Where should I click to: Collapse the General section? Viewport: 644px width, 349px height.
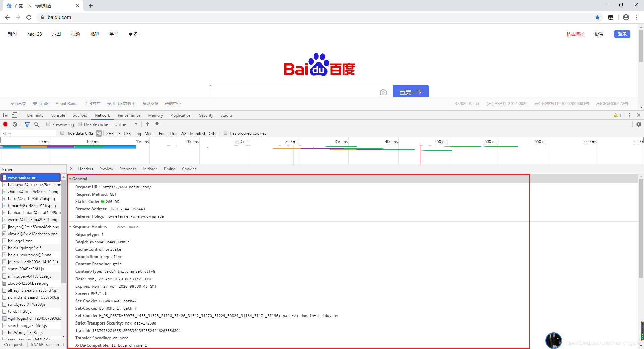pos(70,179)
